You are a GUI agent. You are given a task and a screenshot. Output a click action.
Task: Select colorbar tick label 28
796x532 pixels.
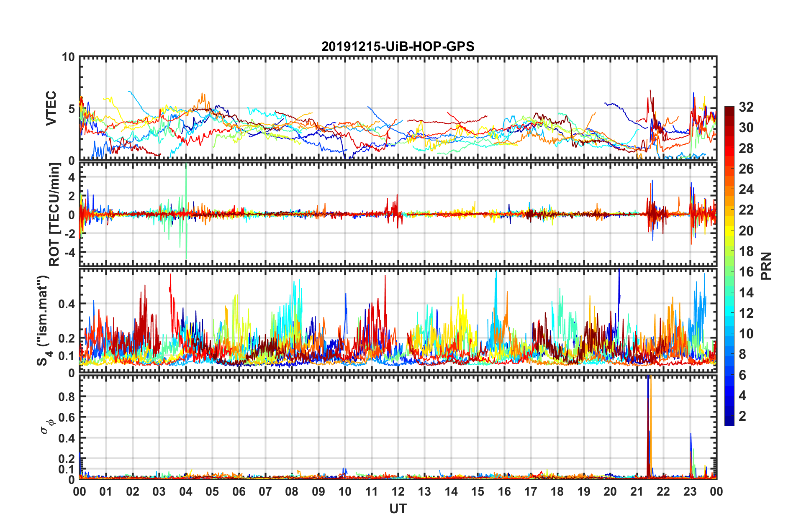click(746, 148)
